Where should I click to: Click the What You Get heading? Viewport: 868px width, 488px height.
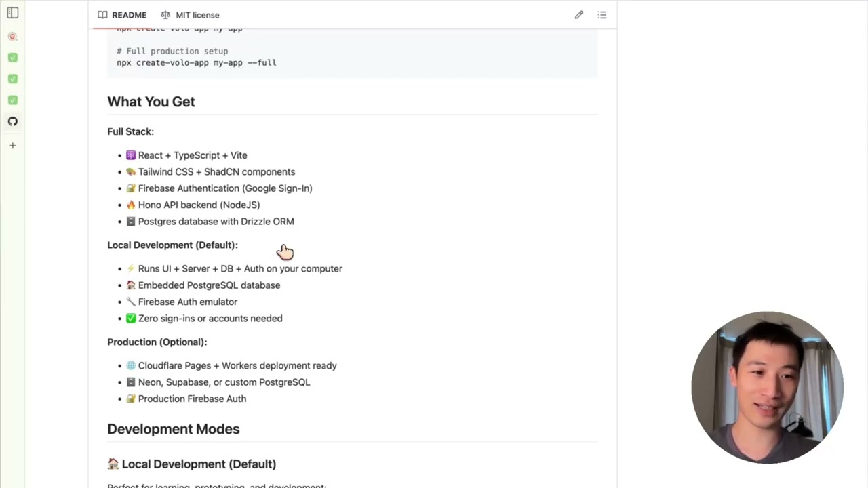151,102
